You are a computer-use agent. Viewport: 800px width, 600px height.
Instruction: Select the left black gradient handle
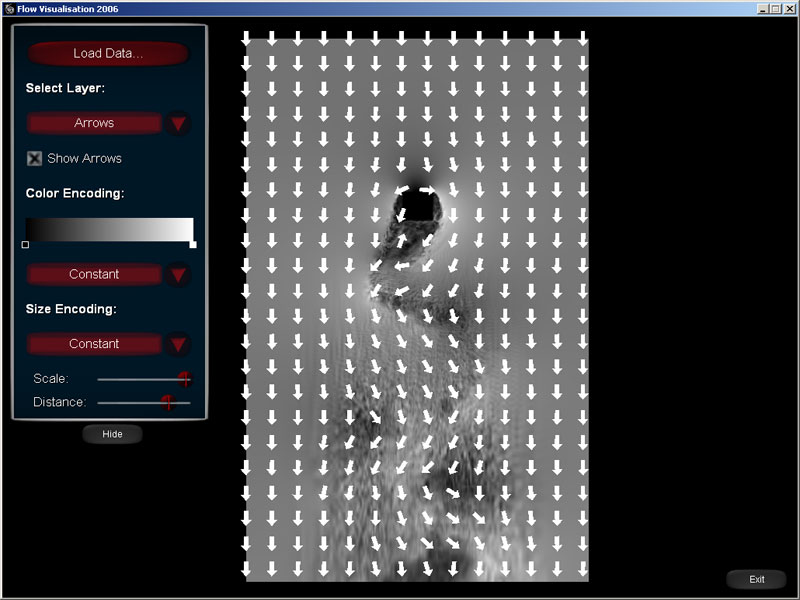point(26,245)
